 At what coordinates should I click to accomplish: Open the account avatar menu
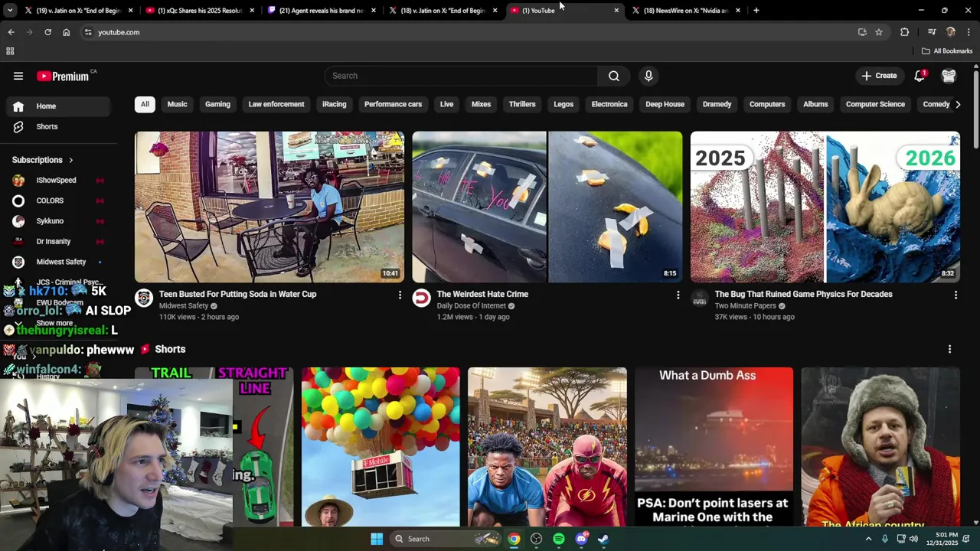click(949, 76)
